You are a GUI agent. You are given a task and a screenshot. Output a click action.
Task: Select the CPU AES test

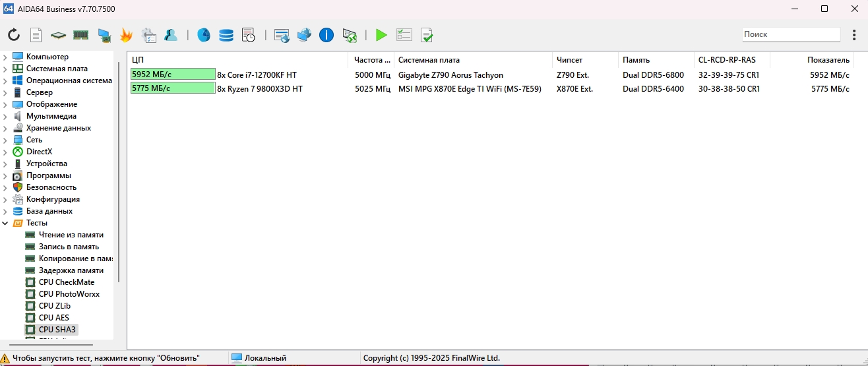click(x=53, y=318)
